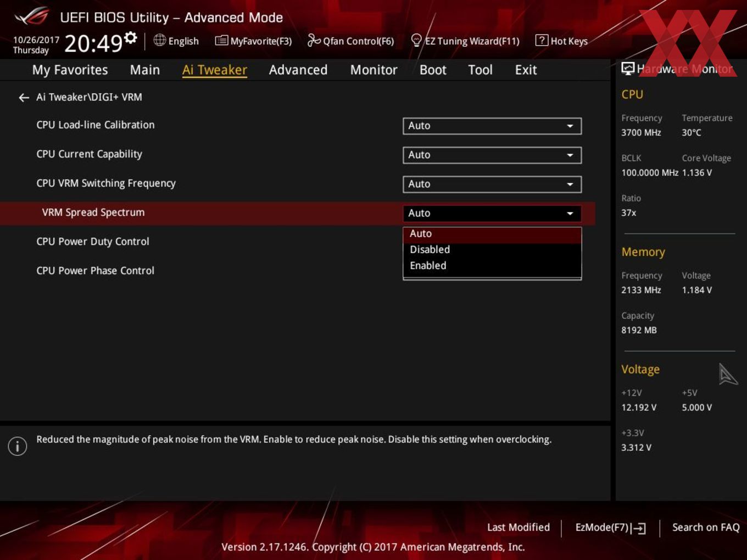Viewport: 747px width, 560px height.
Task: Click the settings gear next to the clock
Action: pos(130,38)
